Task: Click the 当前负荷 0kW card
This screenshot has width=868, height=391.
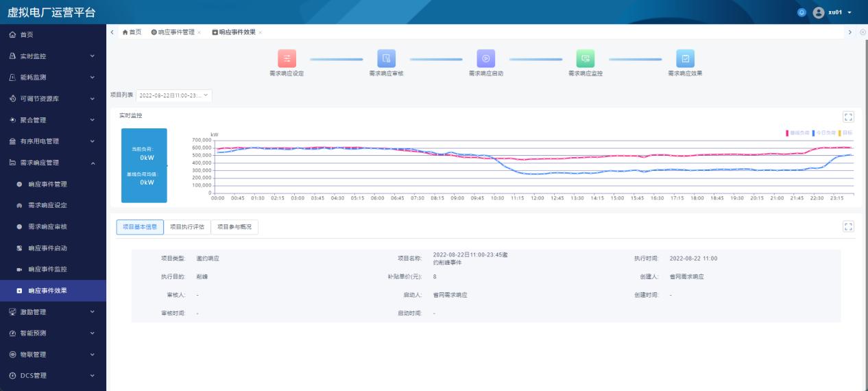Action: coord(144,165)
